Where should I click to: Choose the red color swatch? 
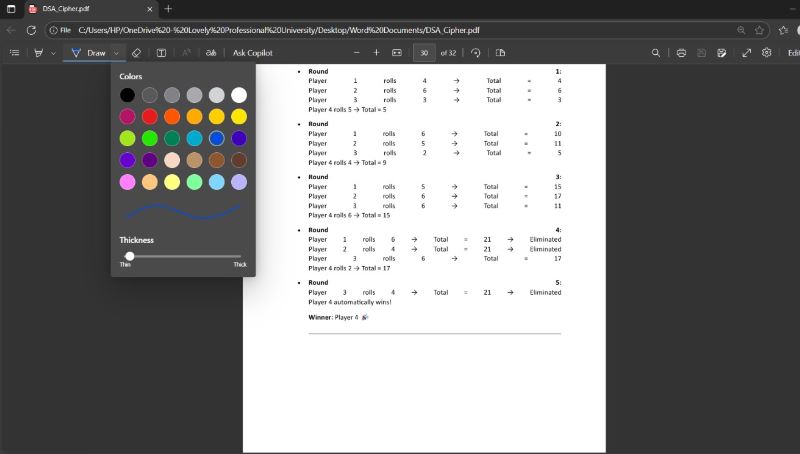coord(149,117)
